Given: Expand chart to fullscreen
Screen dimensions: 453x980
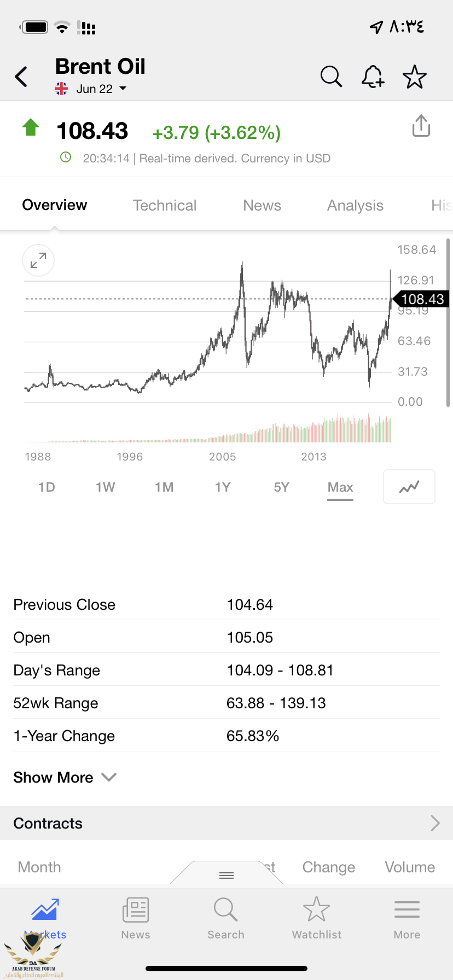Looking at the screenshot, I should click(x=38, y=260).
